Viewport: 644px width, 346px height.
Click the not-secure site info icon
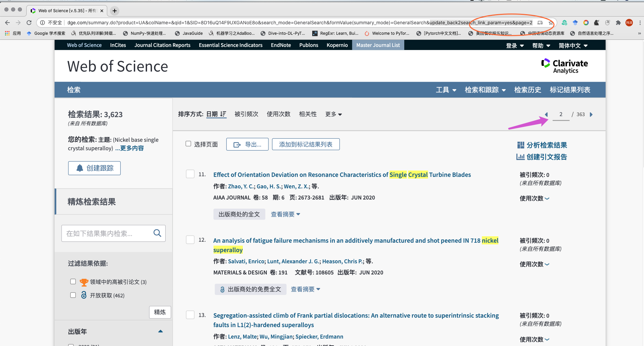[42, 23]
